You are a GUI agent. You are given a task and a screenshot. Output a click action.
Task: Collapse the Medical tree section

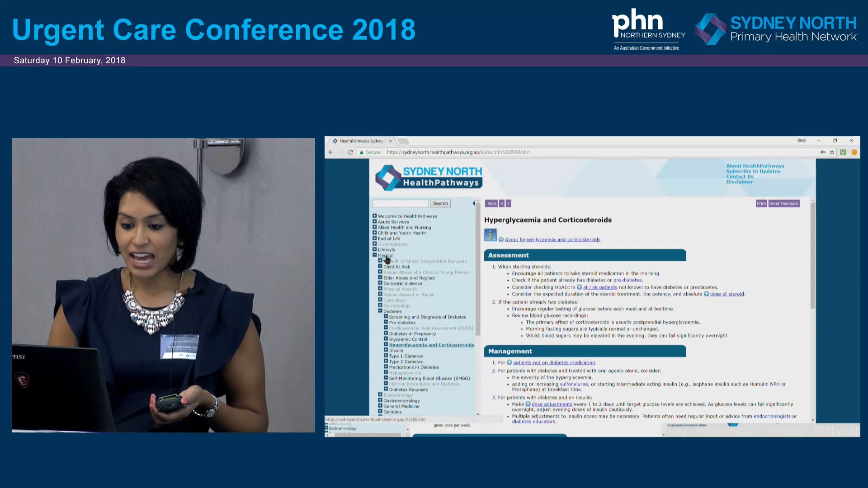click(x=374, y=255)
